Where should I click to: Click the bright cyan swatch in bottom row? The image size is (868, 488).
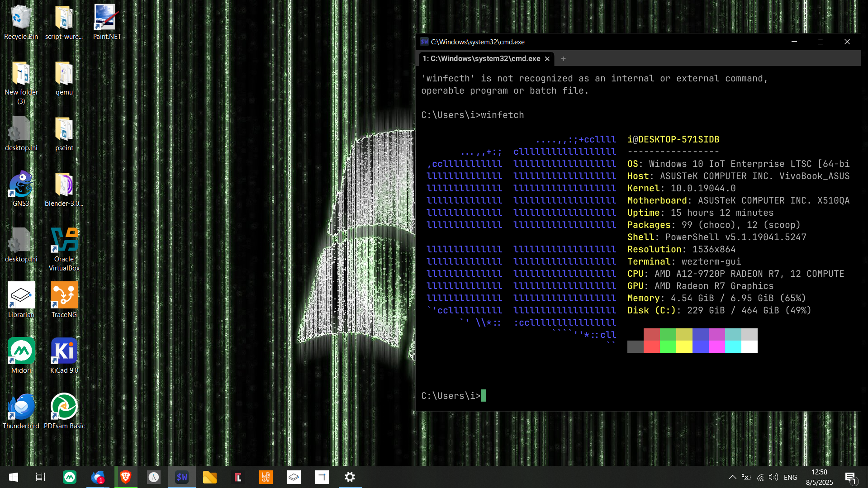(x=733, y=346)
